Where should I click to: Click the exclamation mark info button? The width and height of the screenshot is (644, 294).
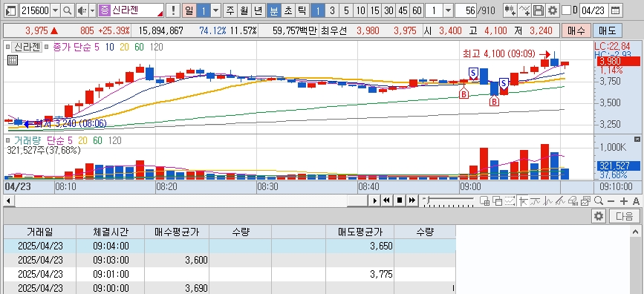coord(174,10)
